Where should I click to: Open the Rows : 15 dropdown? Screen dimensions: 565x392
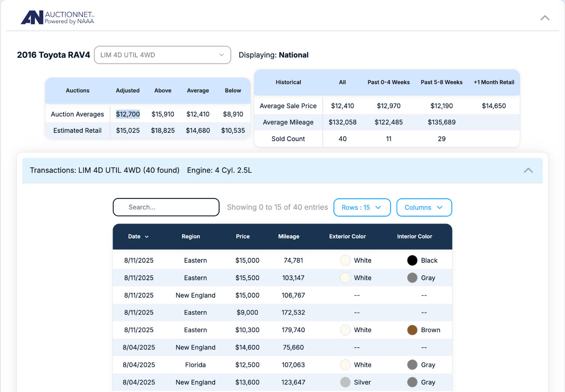click(x=362, y=207)
